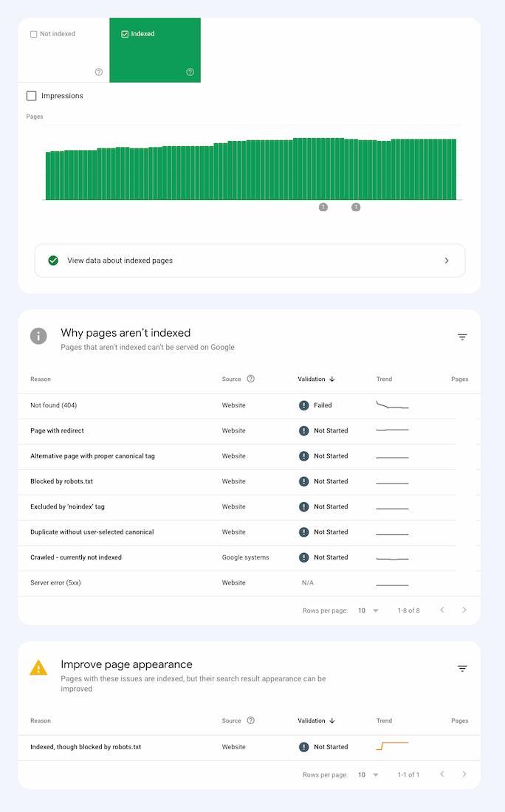Open rows per page dropdown in indexing table

[x=368, y=610]
